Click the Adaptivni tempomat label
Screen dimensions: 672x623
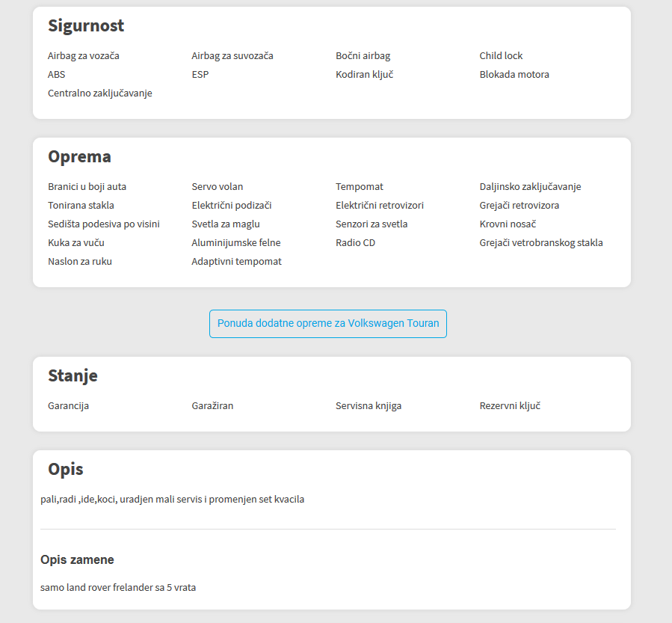236,262
